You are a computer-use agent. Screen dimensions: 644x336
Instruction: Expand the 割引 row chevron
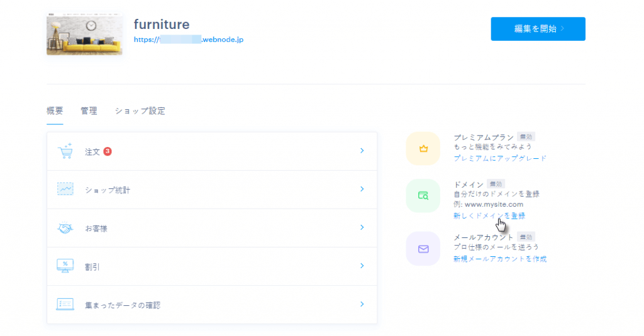(362, 266)
